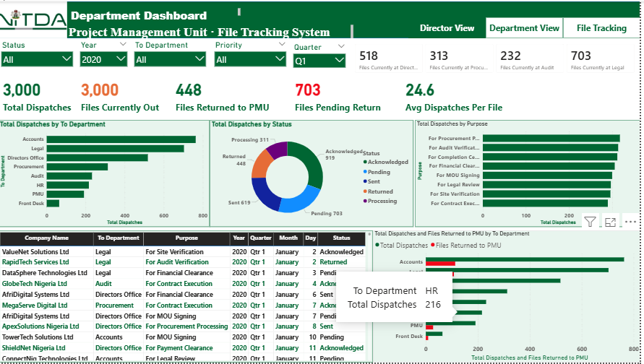Click the 448 Files Returned to PMU card
Screen dimensions: 644x364
222,97
